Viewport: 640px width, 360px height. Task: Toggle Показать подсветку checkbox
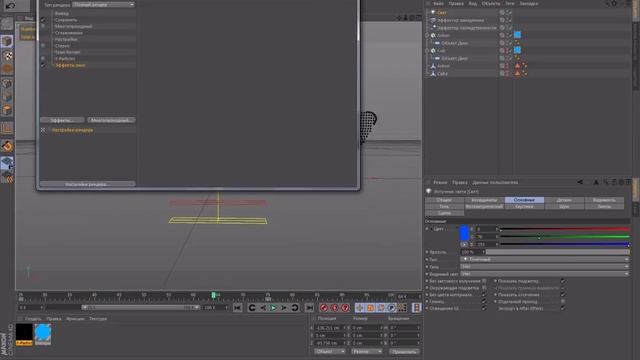563,281
